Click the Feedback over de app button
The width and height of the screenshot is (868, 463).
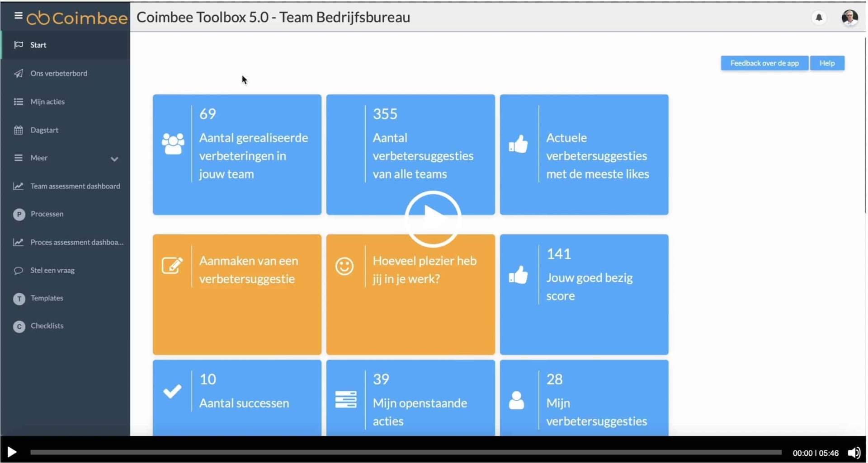coord(764,63)
